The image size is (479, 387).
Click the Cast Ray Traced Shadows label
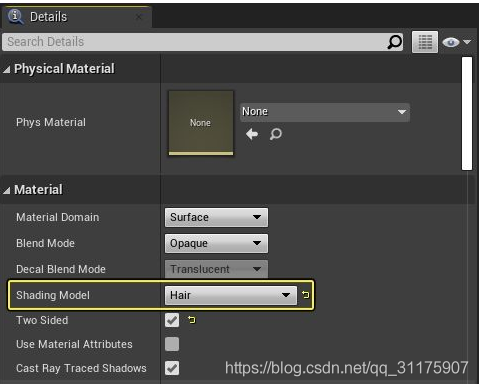point(81,368)
